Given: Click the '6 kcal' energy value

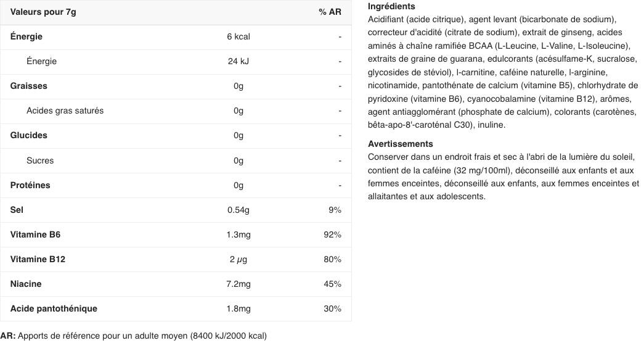Looking at the screenshot, I should pyautogui.click(x=238, y=36).
